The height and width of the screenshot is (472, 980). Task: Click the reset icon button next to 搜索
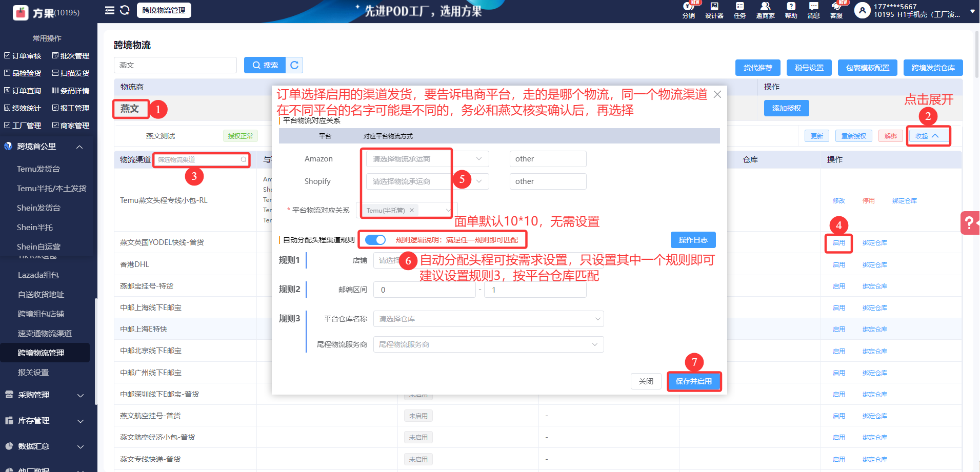[x=294, y=65]
